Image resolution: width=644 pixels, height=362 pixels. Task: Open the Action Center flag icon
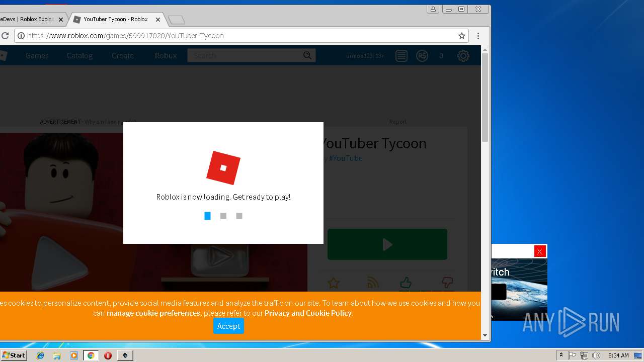[x=572, y=355]
